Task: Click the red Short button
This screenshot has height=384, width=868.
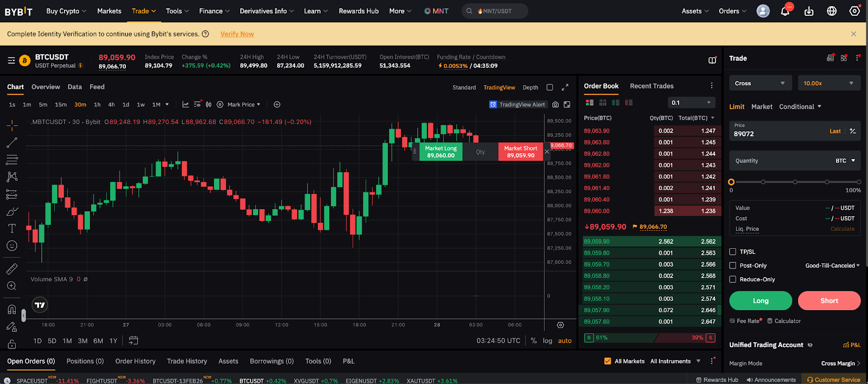Action: (x=829, y=300)
